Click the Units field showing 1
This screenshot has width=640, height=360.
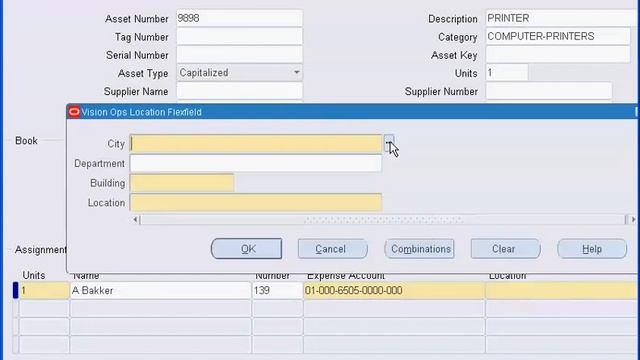coord(507,73)
